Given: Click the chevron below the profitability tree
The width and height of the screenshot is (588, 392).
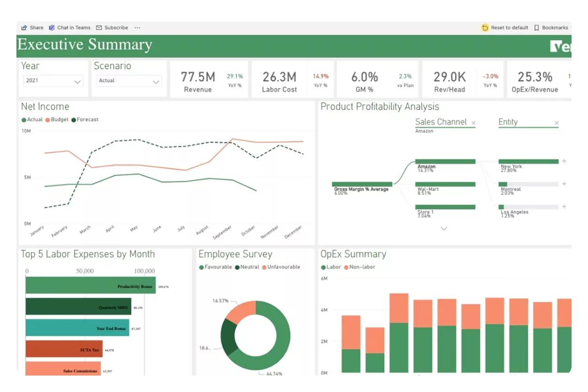Looking at the screenshot, I should click(x=443, y=228).
